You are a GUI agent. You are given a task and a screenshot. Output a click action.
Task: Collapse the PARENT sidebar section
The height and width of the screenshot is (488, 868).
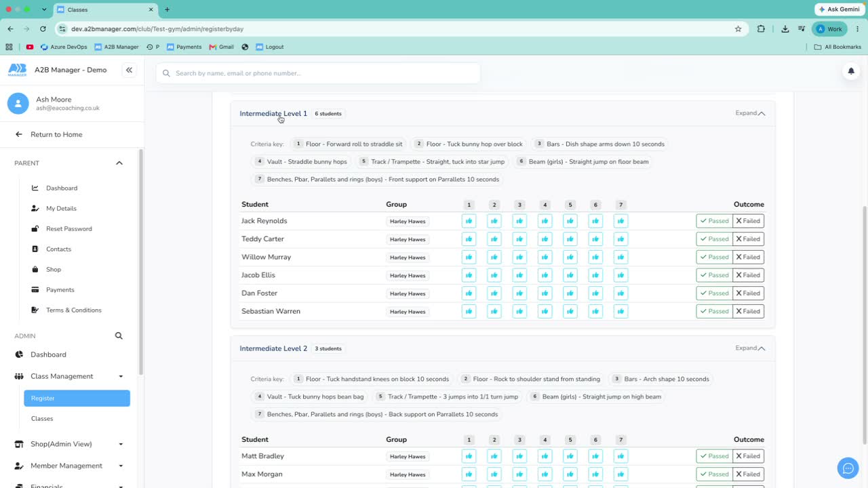(119, 163)
